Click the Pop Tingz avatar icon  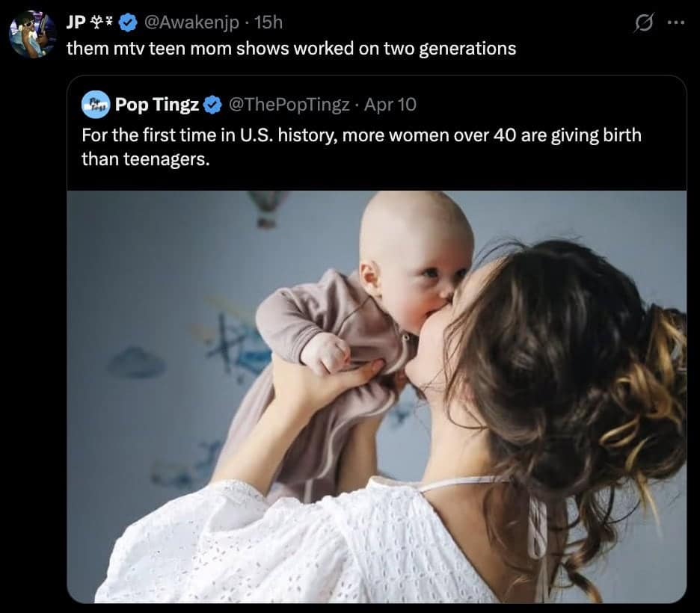95,104
